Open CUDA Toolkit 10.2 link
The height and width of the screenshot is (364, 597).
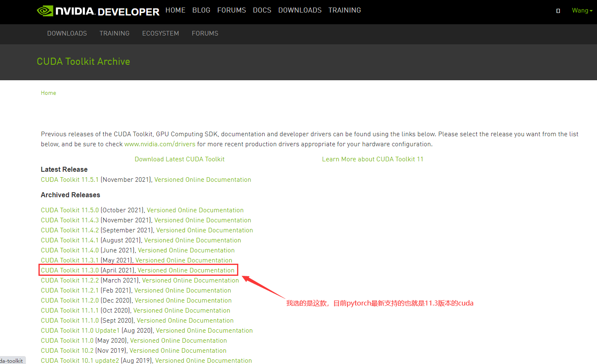67,351
